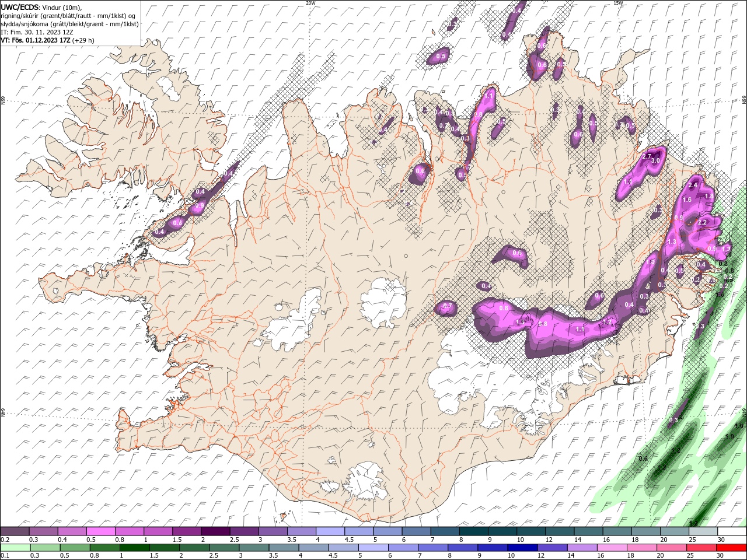The height and width of the screenshot is (560, 747).
Task: Click the 2.7 snowfall value on the map
Action: (x=647, y=156)
